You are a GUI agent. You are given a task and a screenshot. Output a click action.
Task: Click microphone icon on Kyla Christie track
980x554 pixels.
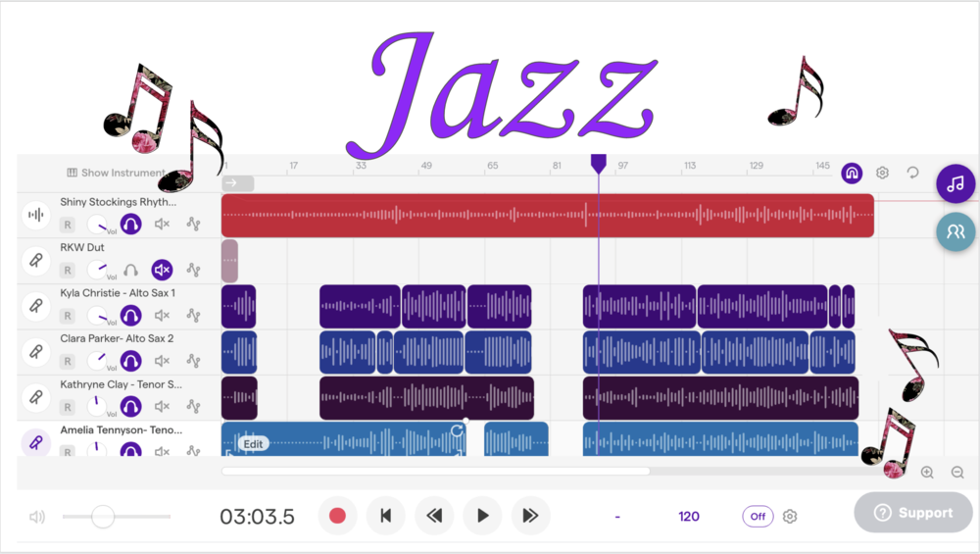(36, 306)
